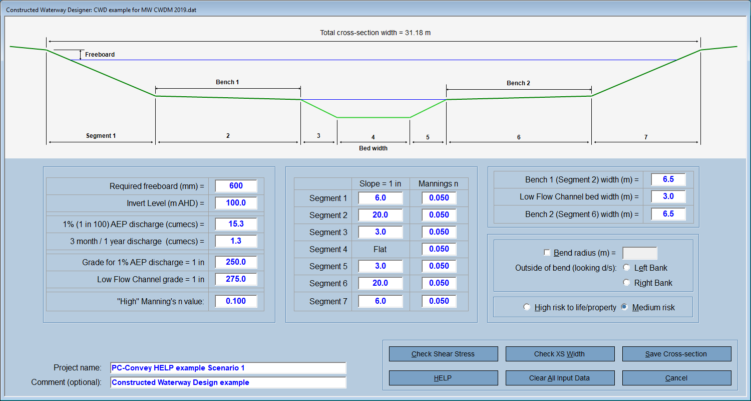The width and height of the screenshot is (751, 401).
Task: Click the 'Bed width' label in diagram
Action: coord(373,148)
